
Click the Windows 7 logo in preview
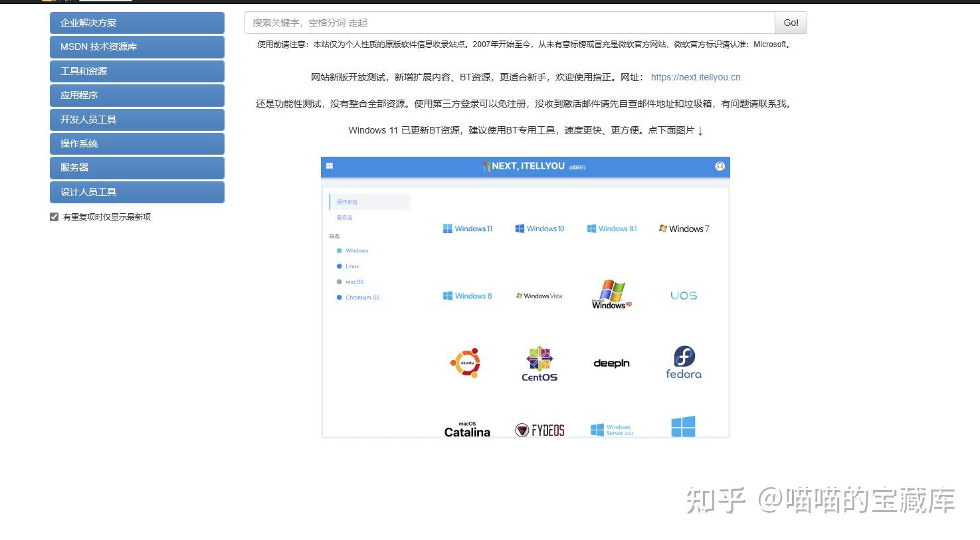click(x=684, y=228)
